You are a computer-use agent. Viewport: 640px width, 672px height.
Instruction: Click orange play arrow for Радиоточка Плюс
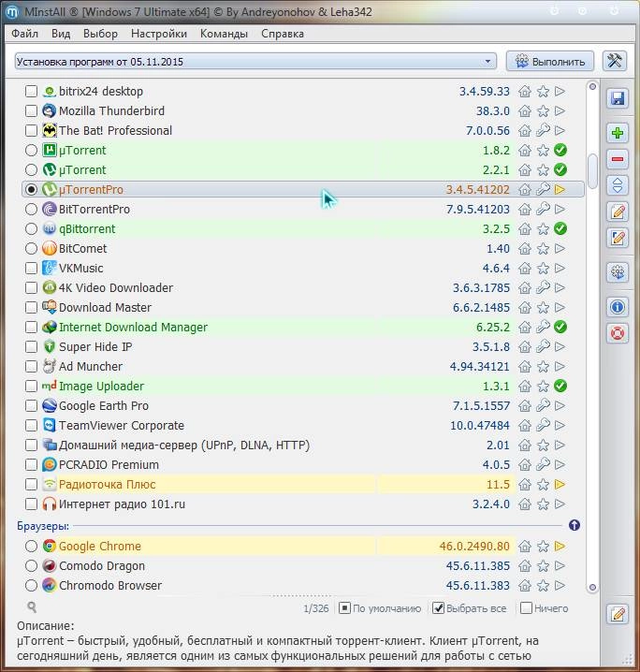[x=560, y=484]
